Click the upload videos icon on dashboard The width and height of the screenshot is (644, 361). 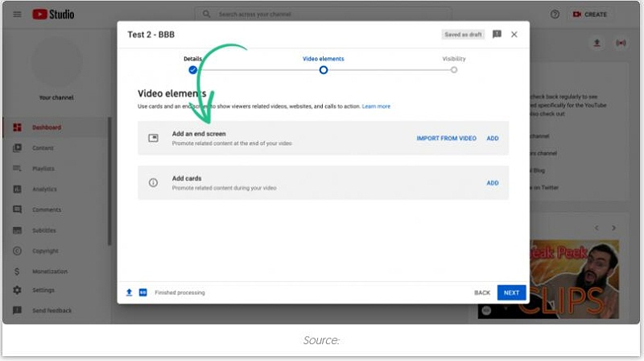click(x=597, y=43)
